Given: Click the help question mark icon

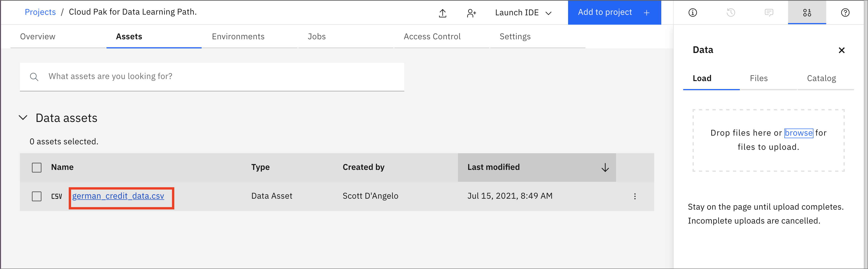Looking at the screenshot, I should click(x=845, y=13).
